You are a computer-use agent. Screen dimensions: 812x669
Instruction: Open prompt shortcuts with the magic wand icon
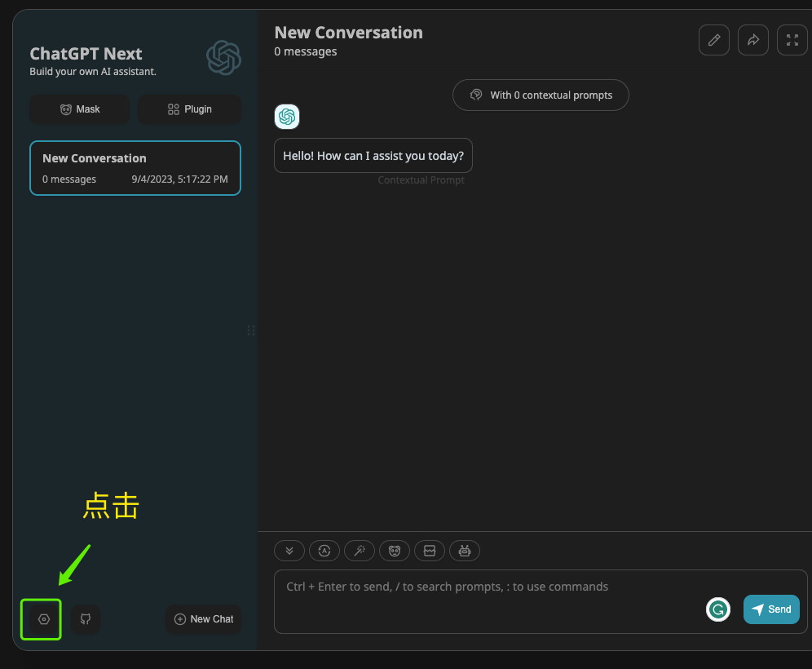pos(360,551)
